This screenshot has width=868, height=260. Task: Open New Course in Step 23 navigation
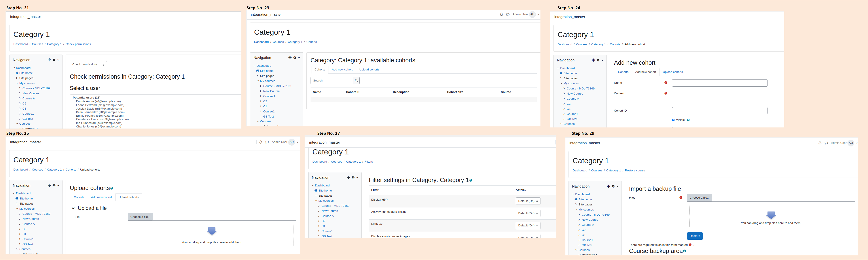(x=271, y=91)
